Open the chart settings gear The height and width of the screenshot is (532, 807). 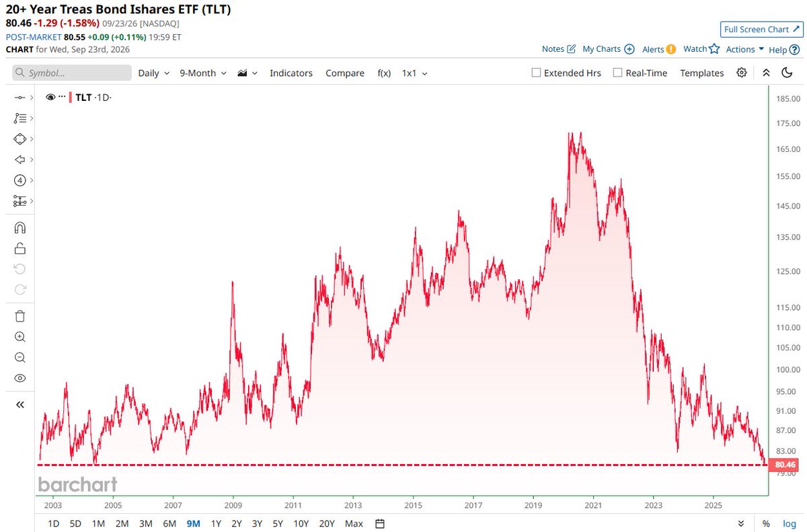(x=742, y=73)
